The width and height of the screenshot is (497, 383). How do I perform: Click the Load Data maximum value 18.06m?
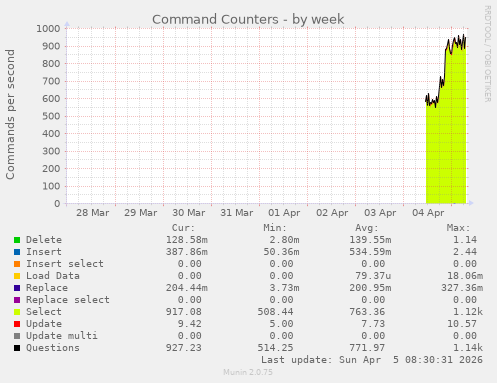pyautogui.click(x=465, y=276)
